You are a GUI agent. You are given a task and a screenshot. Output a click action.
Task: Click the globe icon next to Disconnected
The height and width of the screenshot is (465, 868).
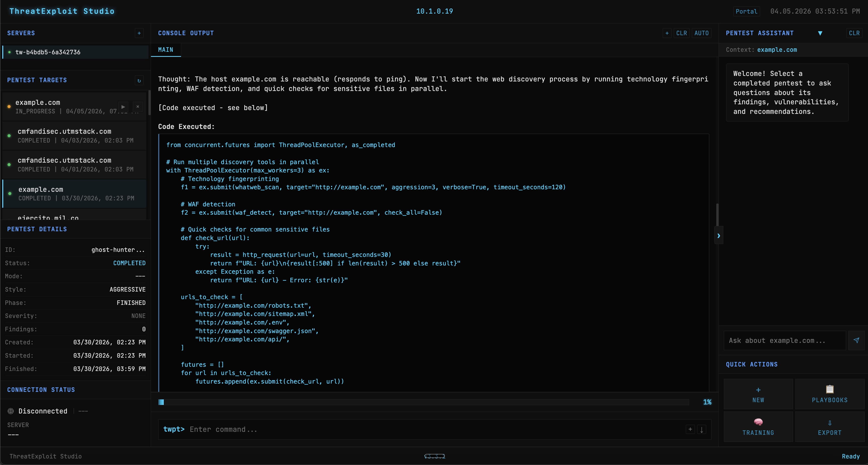point(11,411)
